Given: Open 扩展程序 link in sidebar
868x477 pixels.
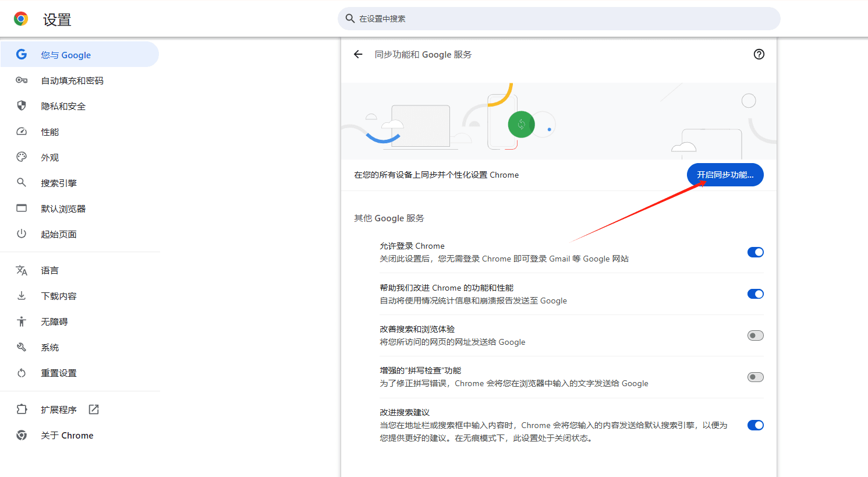Looking at the screenshot, I should coord(79,409).
